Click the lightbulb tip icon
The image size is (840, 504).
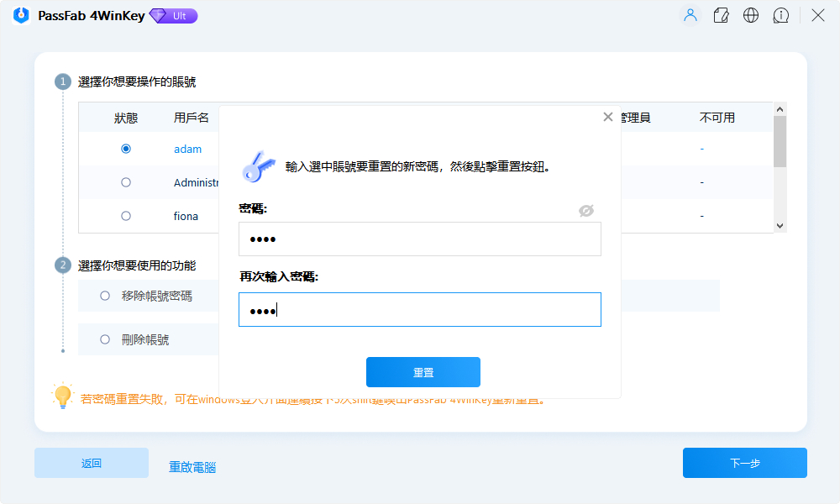[63, 396]
